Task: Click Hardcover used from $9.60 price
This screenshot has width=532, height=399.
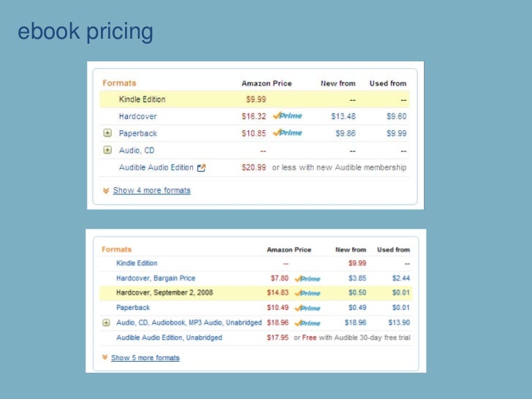Action: click(x=396, y=116)
